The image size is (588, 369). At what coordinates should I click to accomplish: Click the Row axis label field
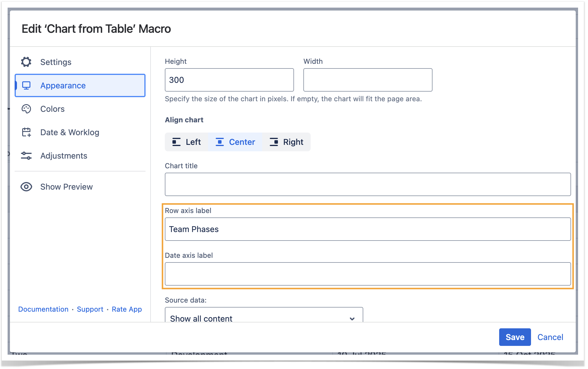368,229
